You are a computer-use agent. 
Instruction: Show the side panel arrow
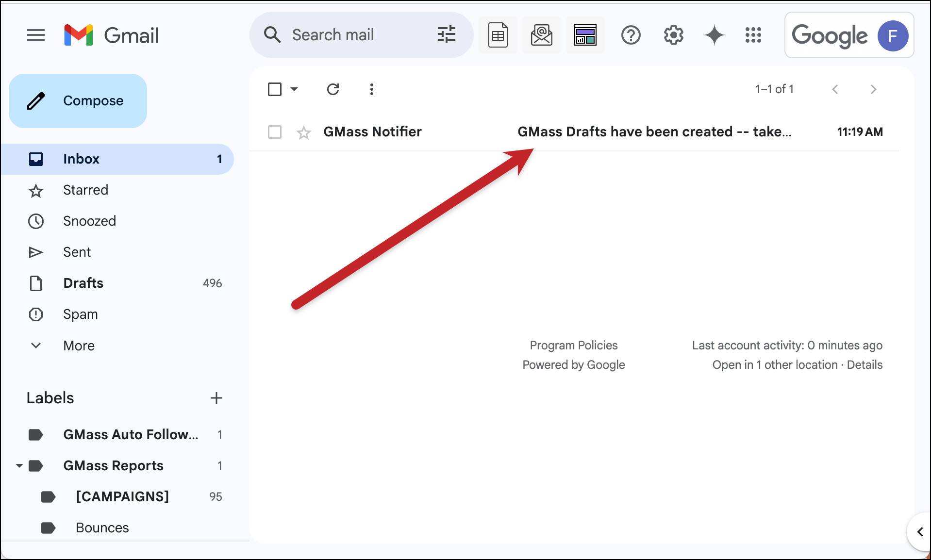tap(920, 532)
